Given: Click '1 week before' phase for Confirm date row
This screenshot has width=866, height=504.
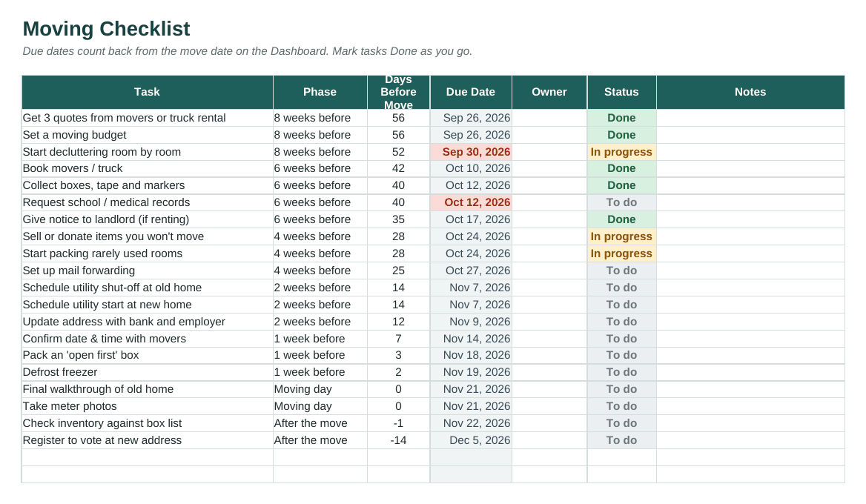Looking at the screenshot, I should (320, 339).
